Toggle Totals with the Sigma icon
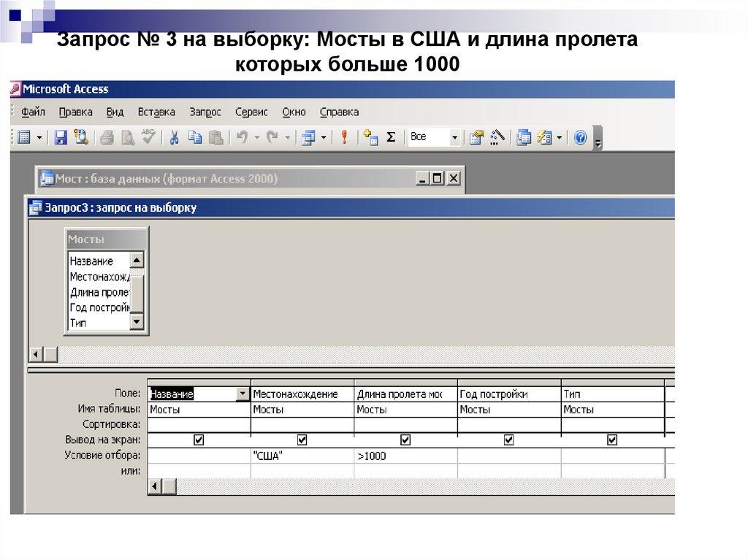 coord(391,137)
